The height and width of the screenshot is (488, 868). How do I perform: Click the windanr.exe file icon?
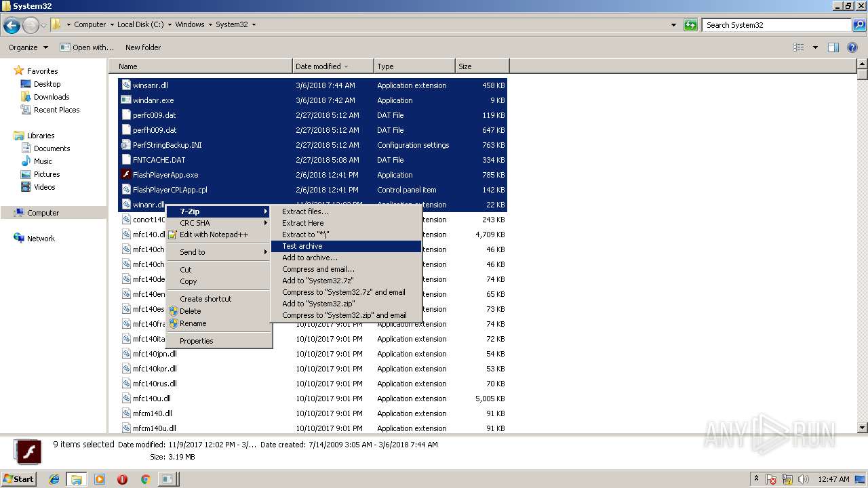click(x=125, y=100)
